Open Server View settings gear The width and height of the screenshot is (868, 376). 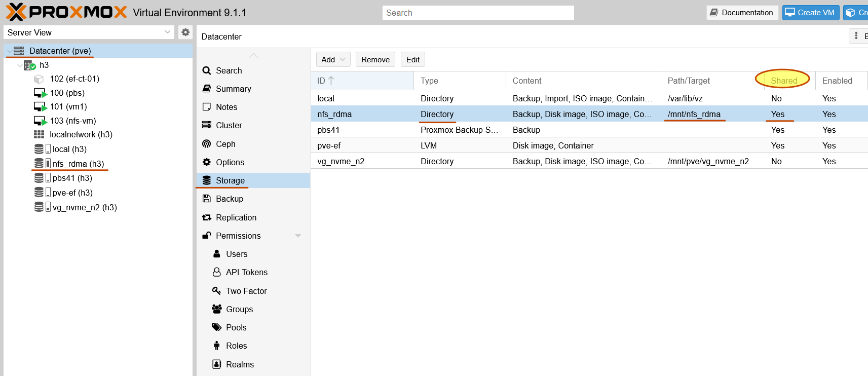click(185, 32)
